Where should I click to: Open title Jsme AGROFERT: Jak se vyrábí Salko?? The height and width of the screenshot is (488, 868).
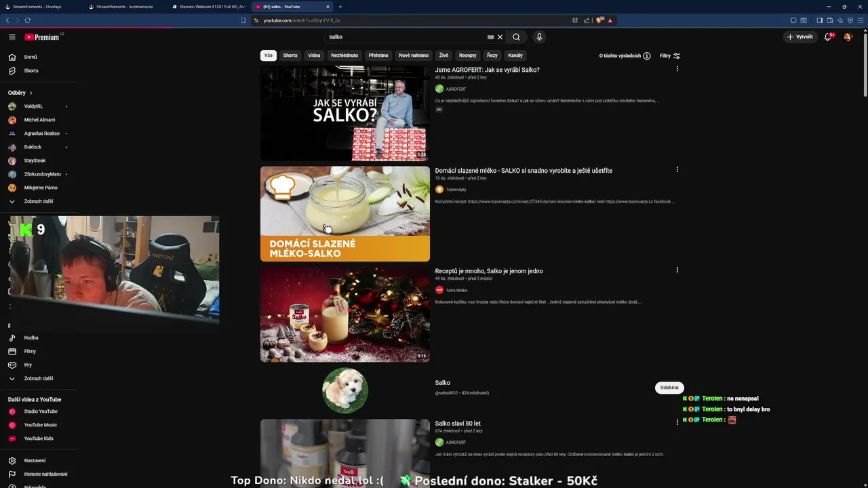click(x=488, y=70)
